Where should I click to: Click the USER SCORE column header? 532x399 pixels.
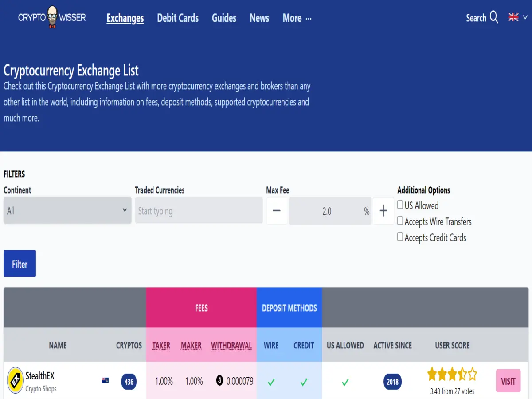(452, 345)
